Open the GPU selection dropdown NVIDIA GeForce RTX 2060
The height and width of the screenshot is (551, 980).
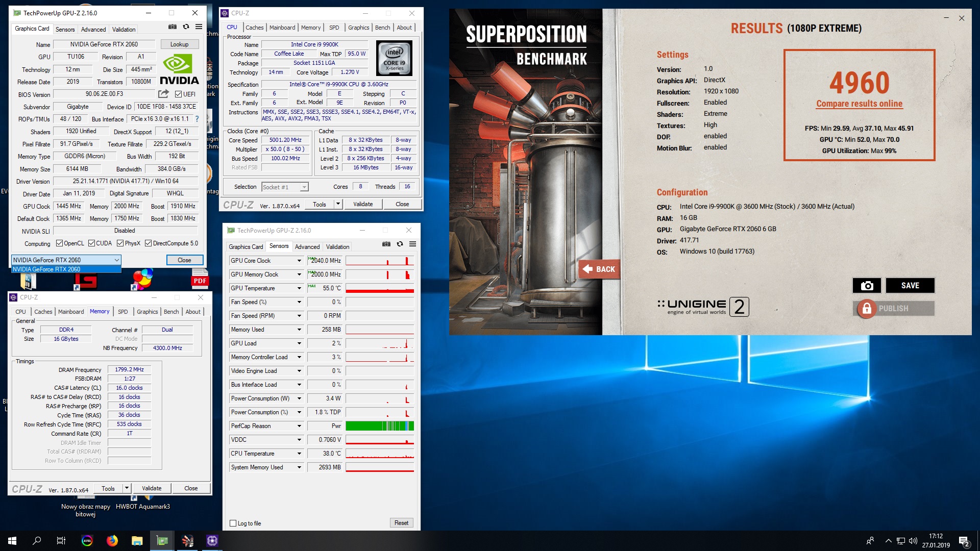(66, 260)
